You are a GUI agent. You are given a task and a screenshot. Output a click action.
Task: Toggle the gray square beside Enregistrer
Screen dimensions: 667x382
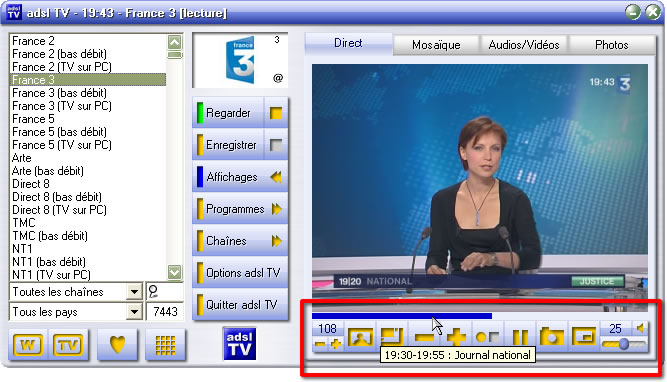(x=276, y=145)
